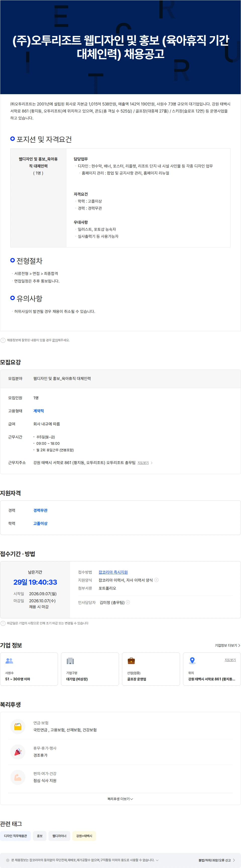This screenshot has height=868, width=241.
Task: Click the 경력무관 career link
Action: 40,510
